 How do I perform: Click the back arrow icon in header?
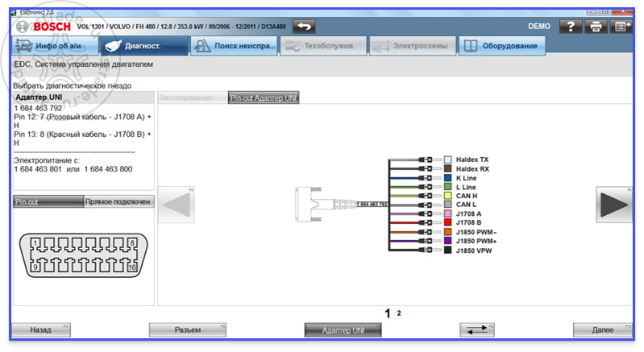pos(304,27)
